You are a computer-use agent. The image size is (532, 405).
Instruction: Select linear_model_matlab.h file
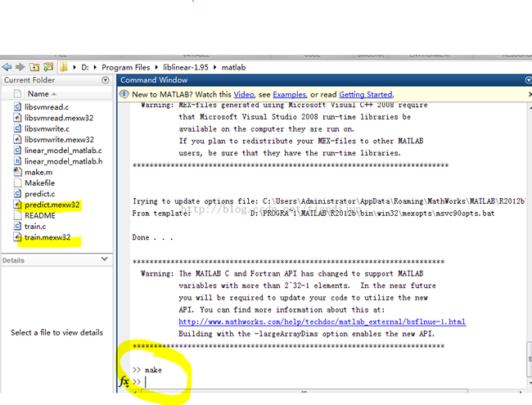click(x=64, y=161)
